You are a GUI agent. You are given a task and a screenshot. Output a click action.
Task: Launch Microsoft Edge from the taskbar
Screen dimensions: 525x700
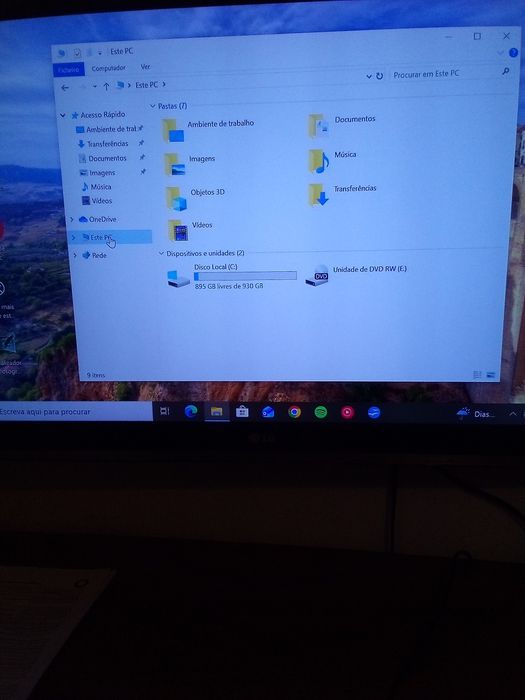191,411
